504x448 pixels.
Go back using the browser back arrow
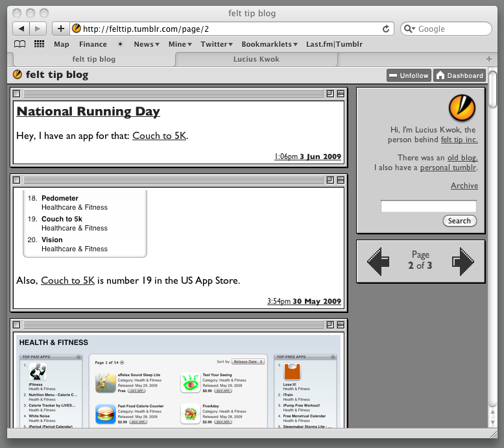point(21,29)
